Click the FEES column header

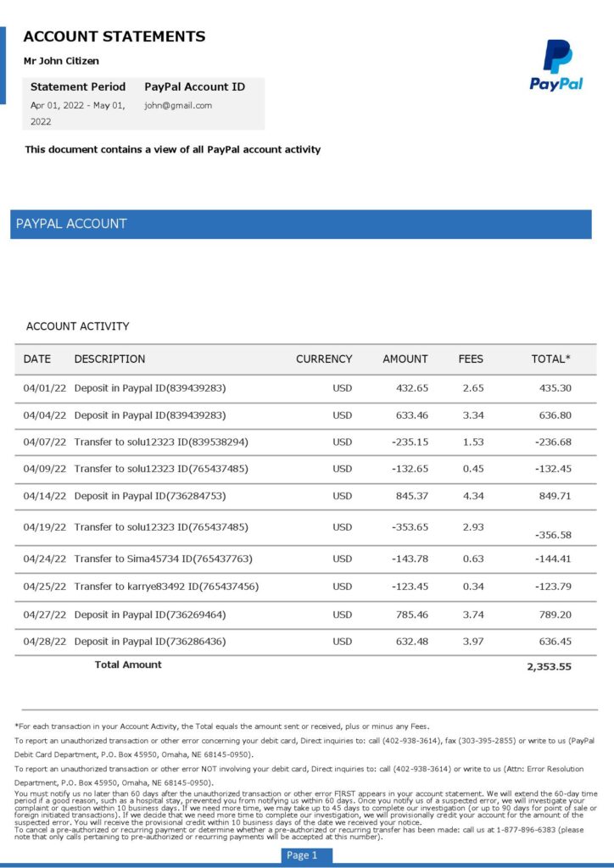click(x=471, y=359)
